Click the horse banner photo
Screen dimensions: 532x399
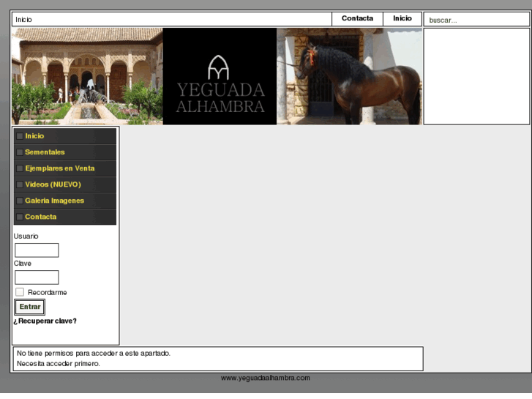tap(349, 76)
